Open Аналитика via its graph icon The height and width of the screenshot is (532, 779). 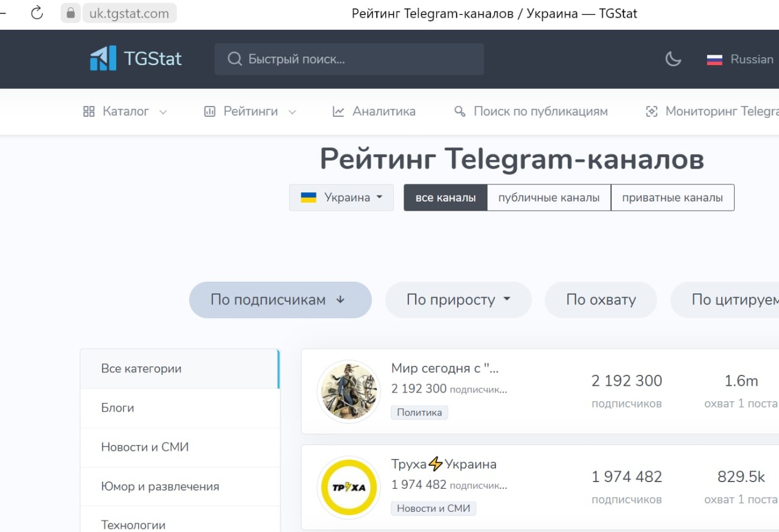click(338, 111)
